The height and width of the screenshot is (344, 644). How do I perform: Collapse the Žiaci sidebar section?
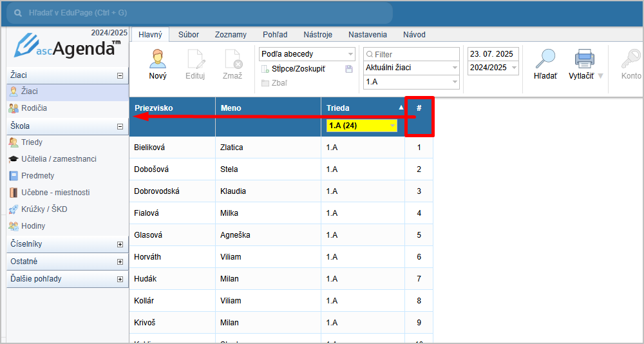(x=120, y=75)
